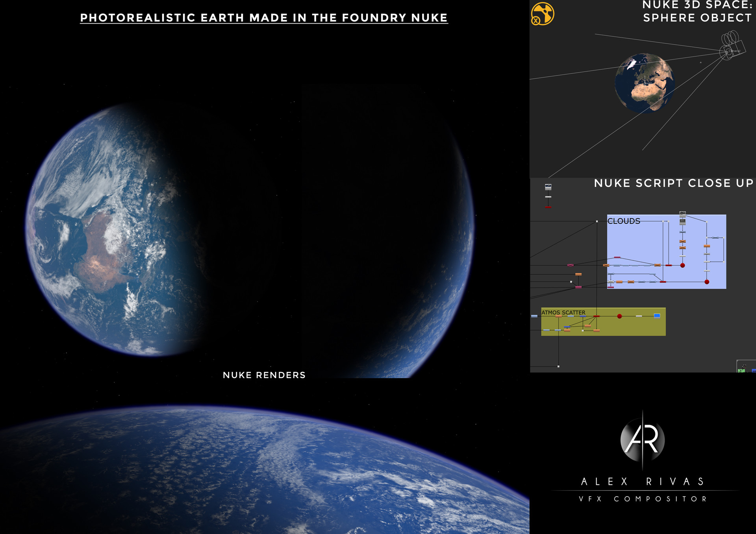The height and width of the screenshot is (534, 756).
Task: Click the ATMOS SCATTER backdrop label
Action: [563, 312]
